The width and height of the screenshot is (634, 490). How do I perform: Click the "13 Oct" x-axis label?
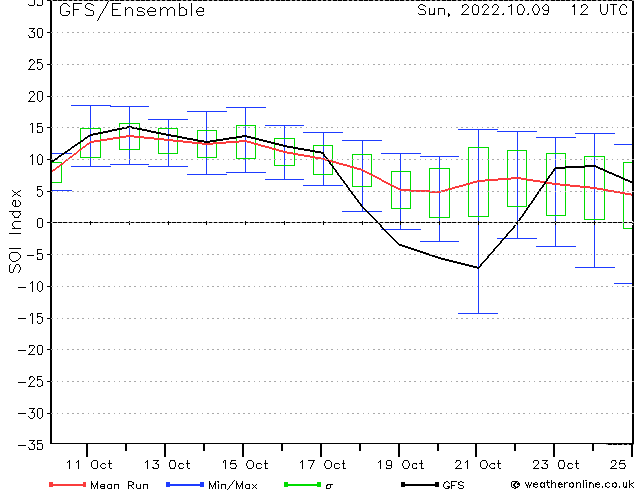(167, 465)
